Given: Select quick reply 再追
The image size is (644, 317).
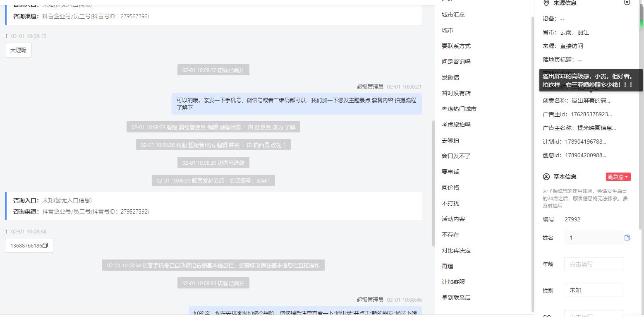Looking at the screenshot, I should click(x=448, y=266).
